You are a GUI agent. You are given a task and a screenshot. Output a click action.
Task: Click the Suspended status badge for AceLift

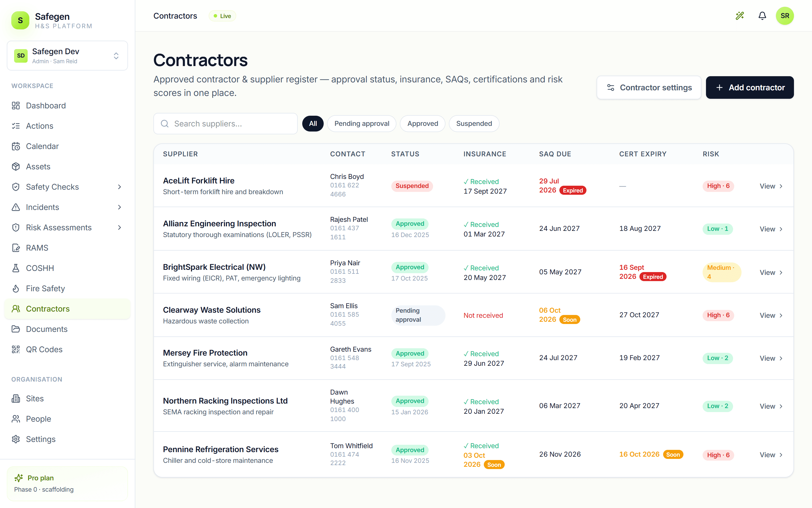(x=412, y=186)
